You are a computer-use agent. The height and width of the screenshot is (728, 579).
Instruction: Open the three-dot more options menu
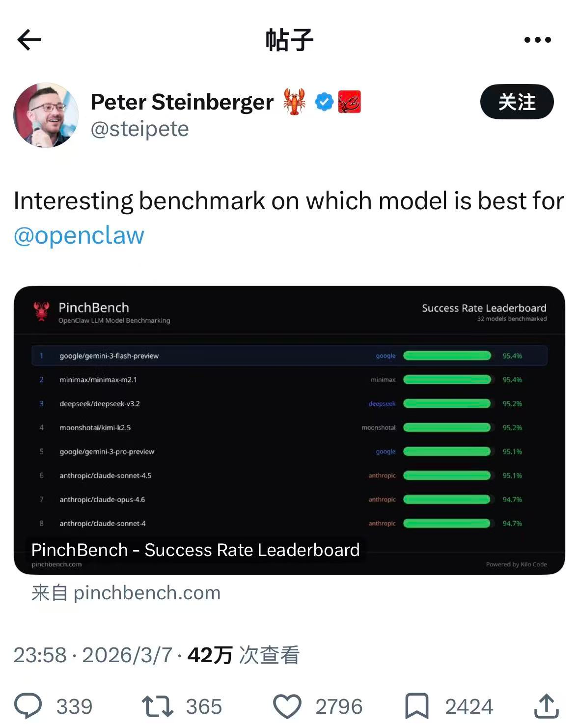[537, 40]
